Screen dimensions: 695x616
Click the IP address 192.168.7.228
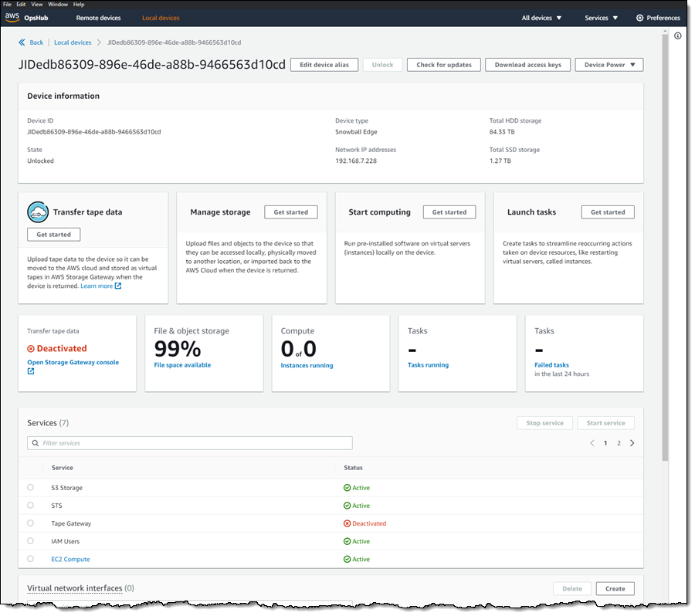[x=356, y=161]
